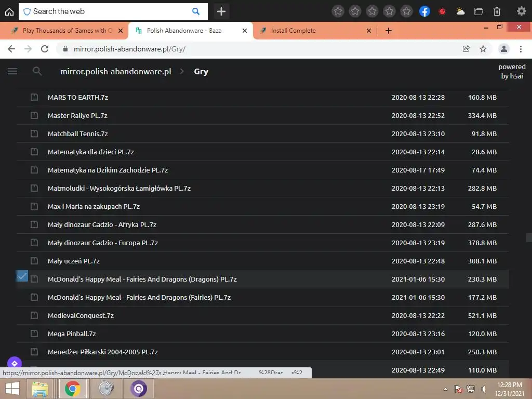This screenshot has width=532, height=399.
Task: Open Matematyka dla dzieci PL.7z
Action: (262, 152)
